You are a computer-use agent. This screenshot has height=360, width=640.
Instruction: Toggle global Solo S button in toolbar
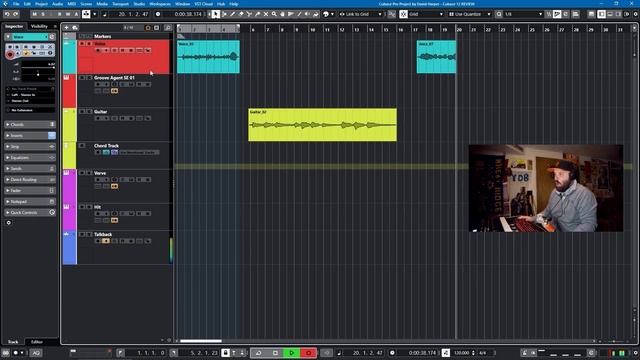43,14
